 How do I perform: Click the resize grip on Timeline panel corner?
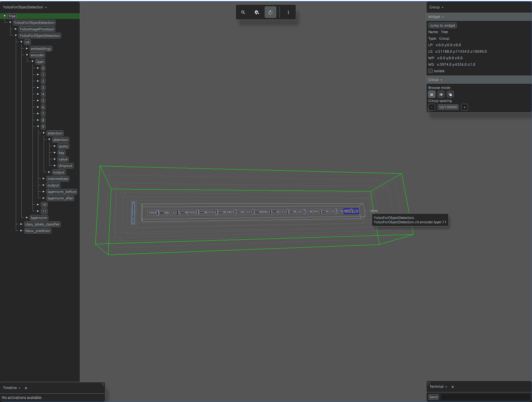(x=103, y=384)
